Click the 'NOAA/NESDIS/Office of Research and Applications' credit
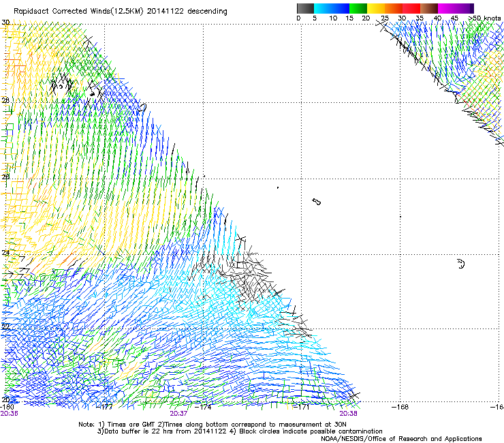 point(401,439)
